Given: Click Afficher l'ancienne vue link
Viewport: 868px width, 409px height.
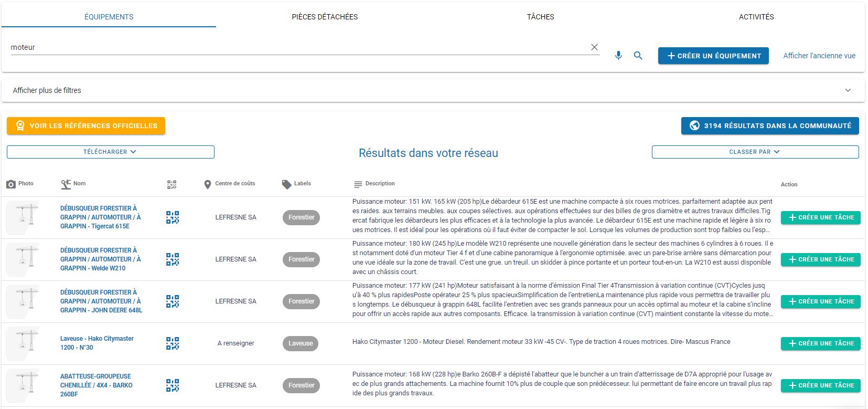Looking at the screenshot, I should pos(819,56).
